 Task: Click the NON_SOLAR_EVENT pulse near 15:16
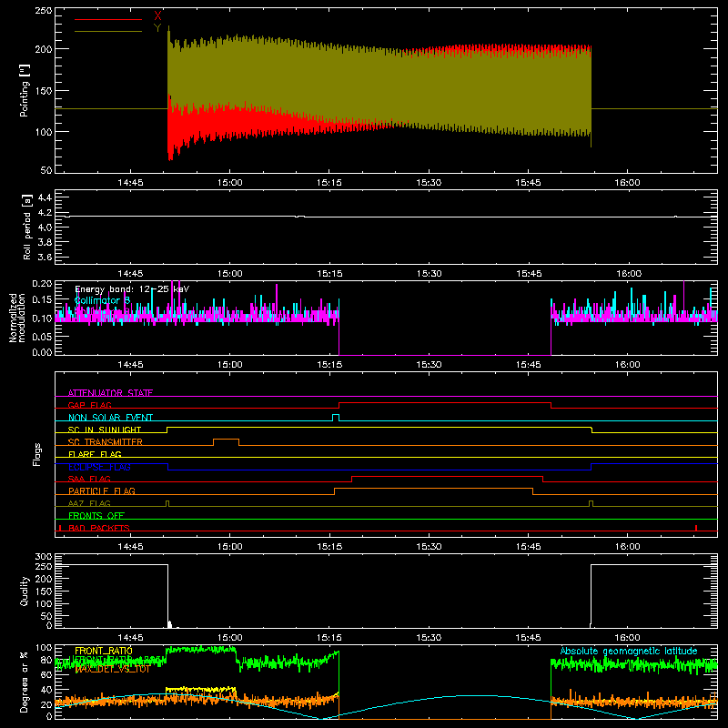click(x=336, y=417)
